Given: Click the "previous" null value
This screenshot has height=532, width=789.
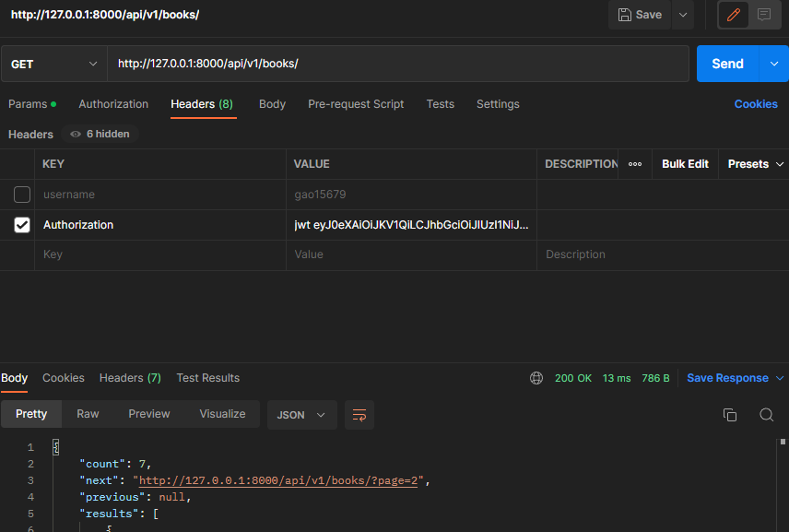Looking at the screenshot, I should 172,497.
